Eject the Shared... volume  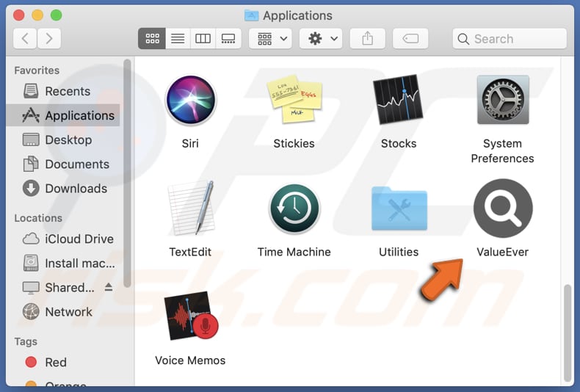tap(109, 287)
